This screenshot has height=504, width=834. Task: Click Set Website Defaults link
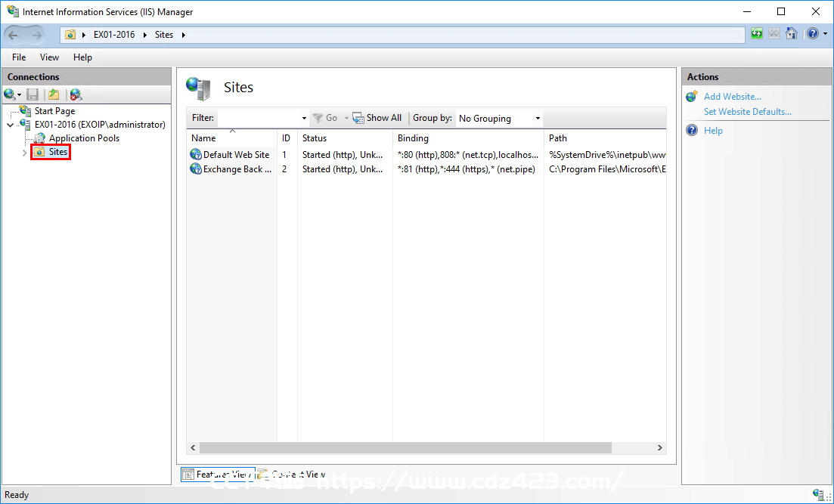tap(747, 112)
